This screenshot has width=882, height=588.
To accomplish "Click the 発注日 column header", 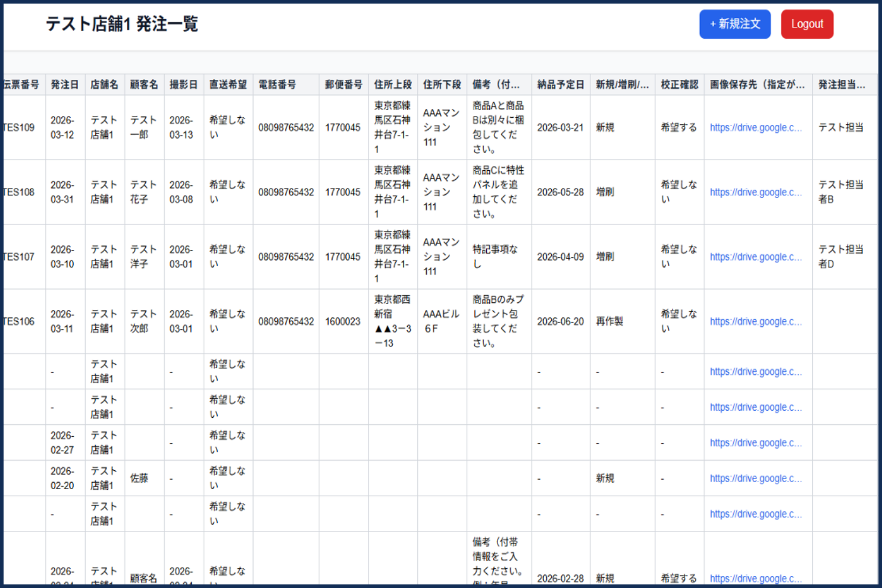I will pos(64,85).
